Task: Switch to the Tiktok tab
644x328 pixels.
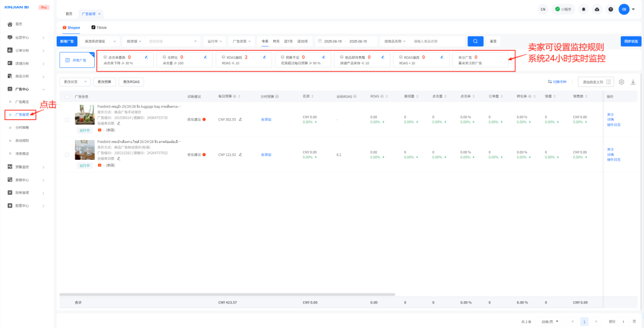Action: click(99, 27)
